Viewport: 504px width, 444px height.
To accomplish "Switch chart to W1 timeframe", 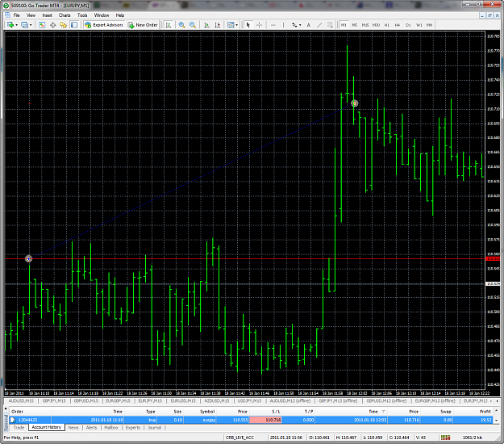I will 419,25.
